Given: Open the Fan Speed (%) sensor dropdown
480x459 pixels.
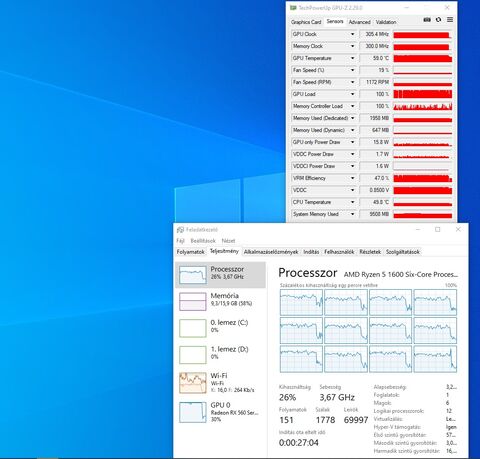Looking at the screenshot, I should [352, 70].
